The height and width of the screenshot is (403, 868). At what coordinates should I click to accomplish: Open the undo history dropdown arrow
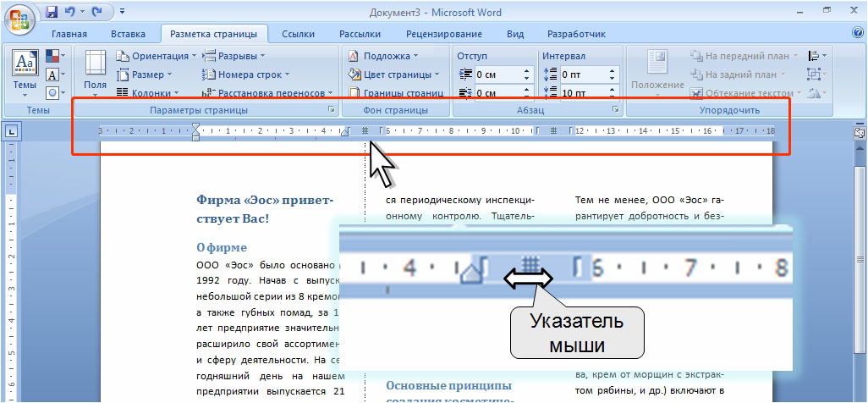coord(81,11)
